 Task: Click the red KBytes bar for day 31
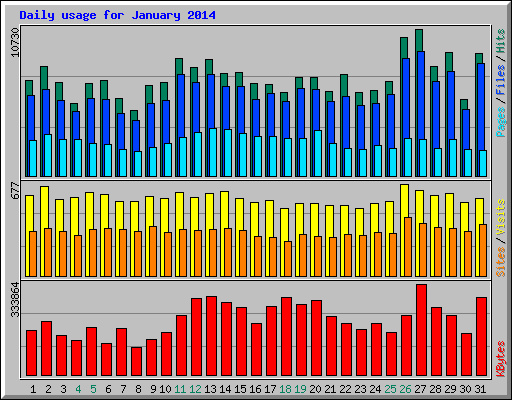481,337
